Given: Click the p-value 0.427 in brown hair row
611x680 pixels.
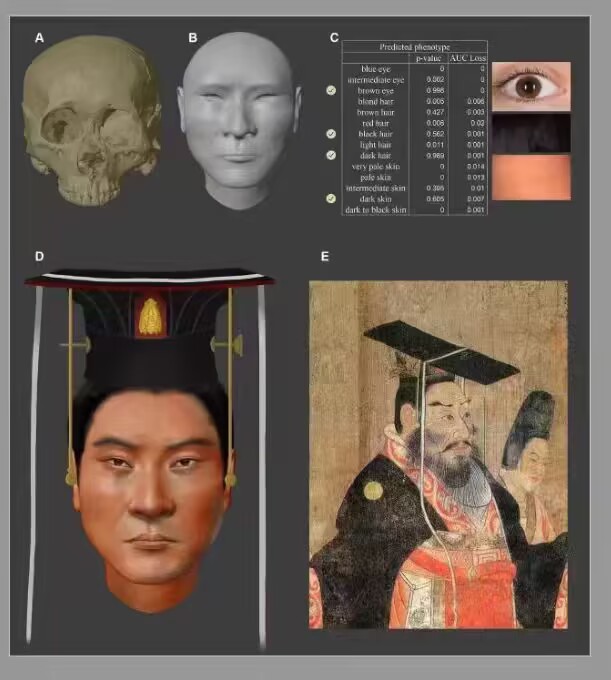Looking at the screenshot, I should click(435, 112).
